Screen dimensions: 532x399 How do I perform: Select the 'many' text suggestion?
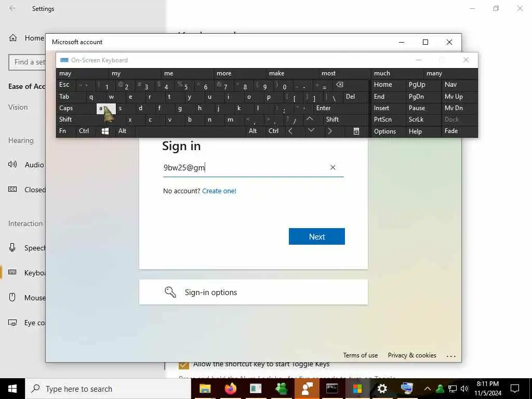[450, 73]
